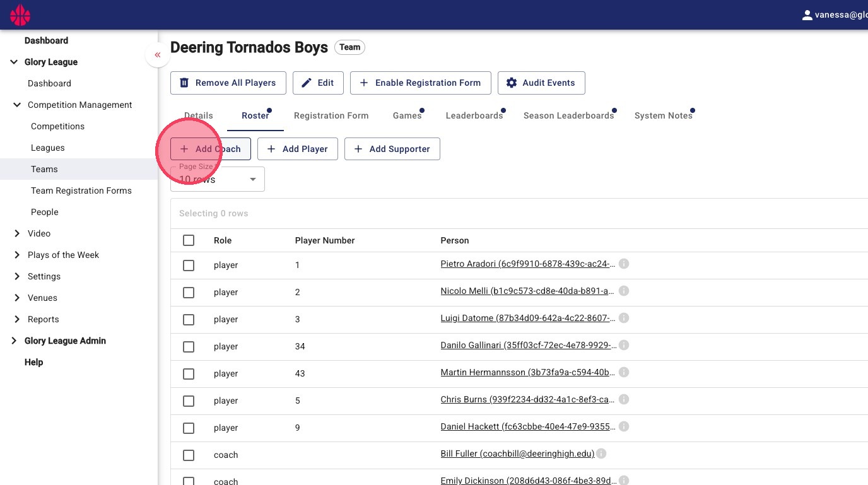Click the Add Player button
The height and width of the screenshot is (485, 868).
298,149
